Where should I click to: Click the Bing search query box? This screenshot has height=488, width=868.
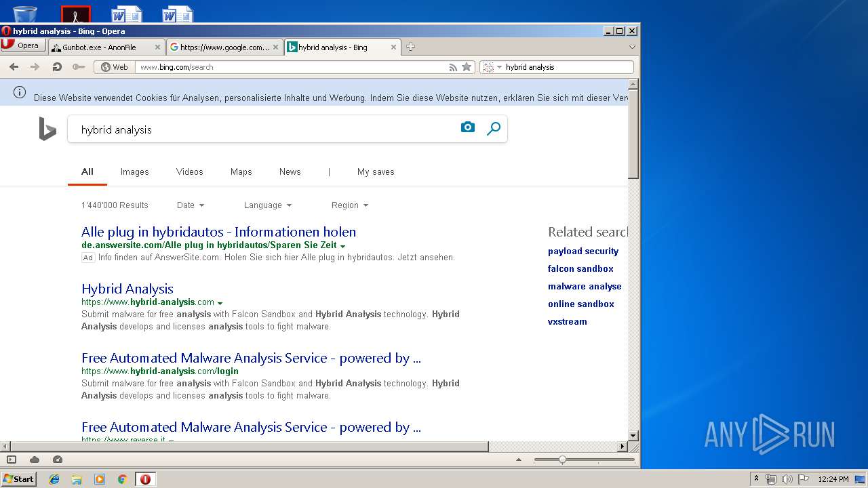coord(264,129)
